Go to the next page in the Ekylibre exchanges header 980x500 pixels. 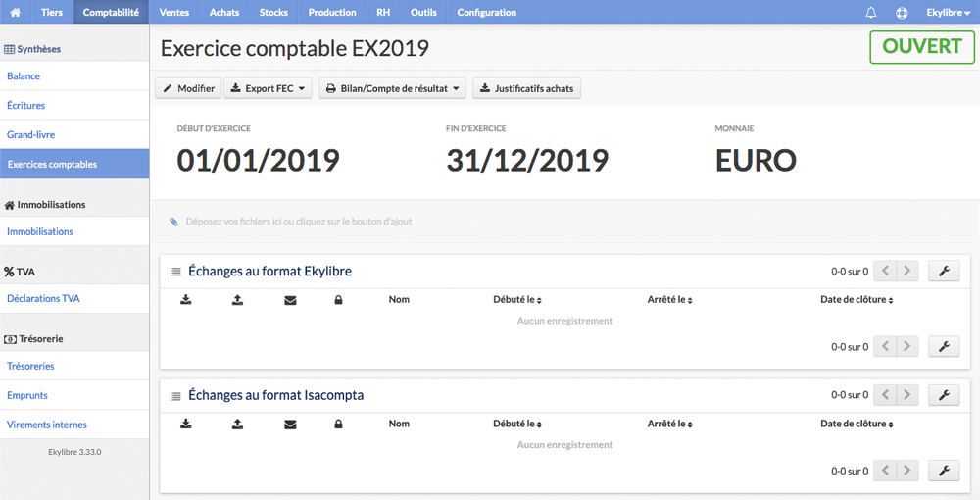tap(906, 271)
